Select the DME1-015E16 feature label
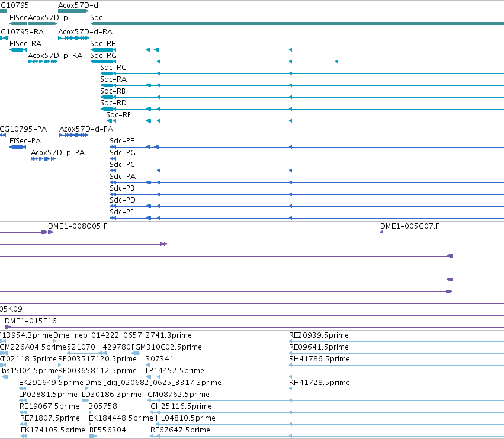Viewport: 504px width, 439px height. coord(31,321)
